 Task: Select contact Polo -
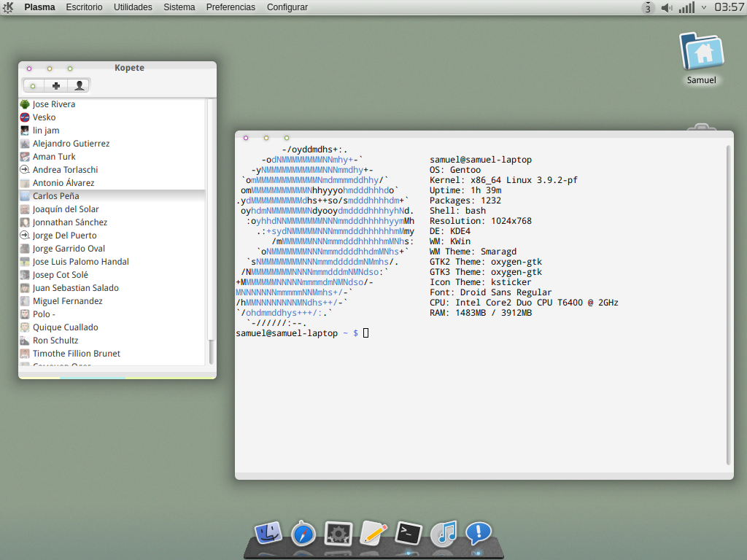(x=112, y=314)
